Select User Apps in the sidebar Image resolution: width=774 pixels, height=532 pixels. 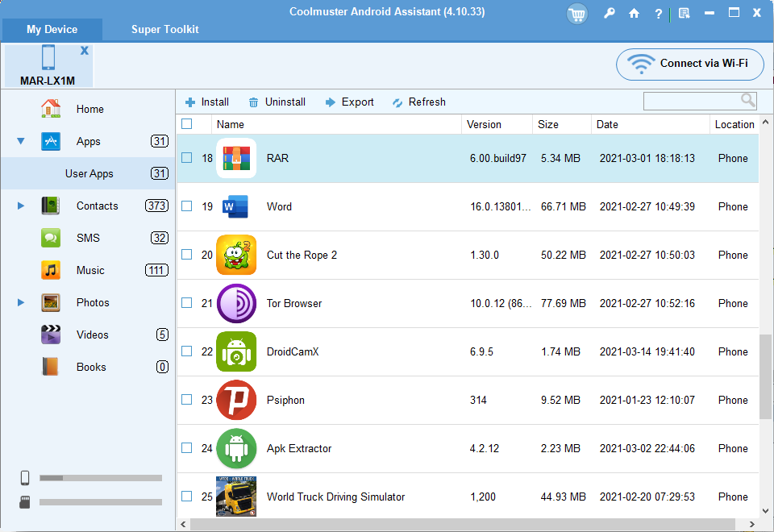(x=88, y=173)
